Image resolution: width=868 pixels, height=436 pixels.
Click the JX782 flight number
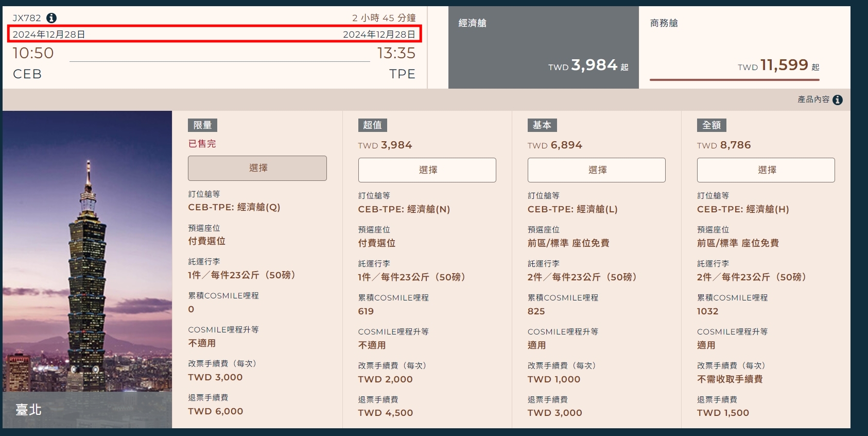coord(27,18)
